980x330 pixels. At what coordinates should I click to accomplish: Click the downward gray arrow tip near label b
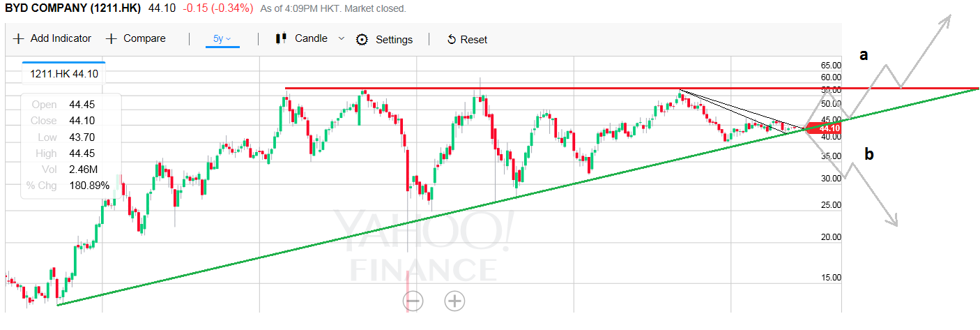click(x=894, y=223)
